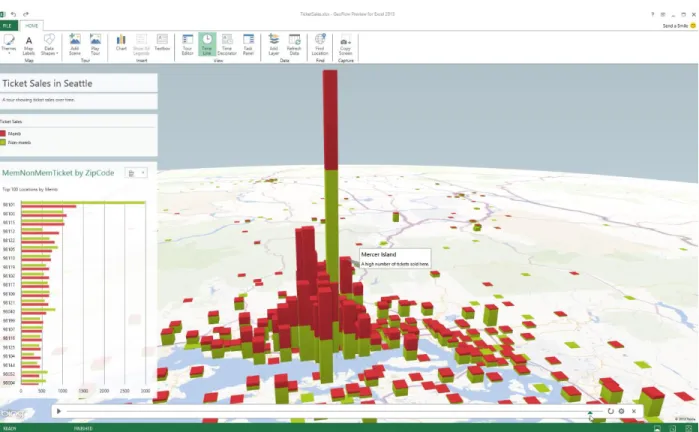Open Find Location search
The height and width of the screenshot is (432, 699).
point(320,45)
